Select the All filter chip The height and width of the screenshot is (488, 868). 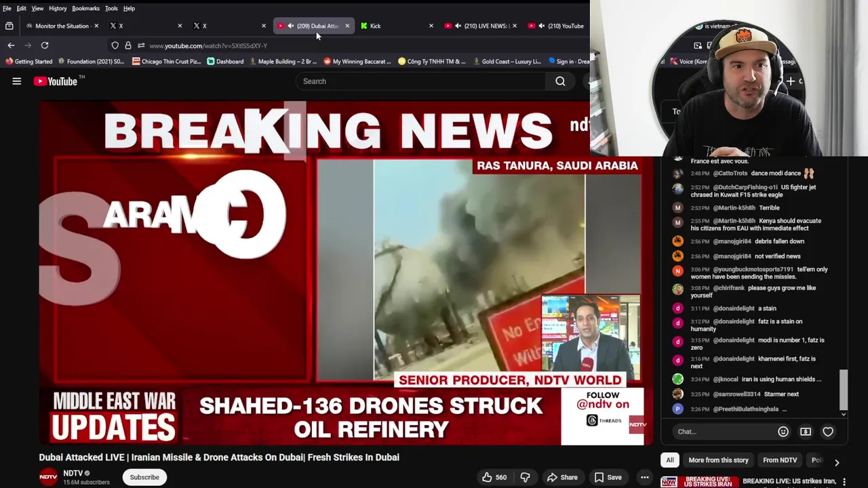click(669, 460)
